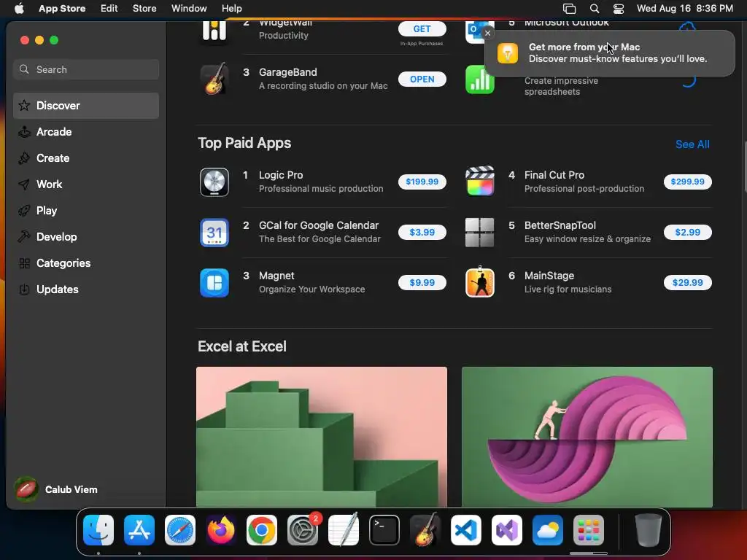Open the Trash in the Dock
Screen dimensions: 747x560
(649, 530)
